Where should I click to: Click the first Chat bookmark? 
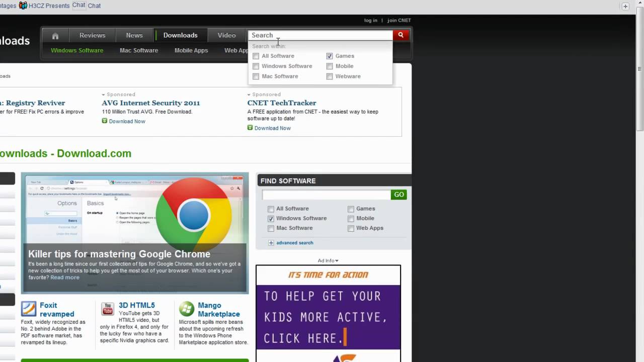click(x=78, y=5)
